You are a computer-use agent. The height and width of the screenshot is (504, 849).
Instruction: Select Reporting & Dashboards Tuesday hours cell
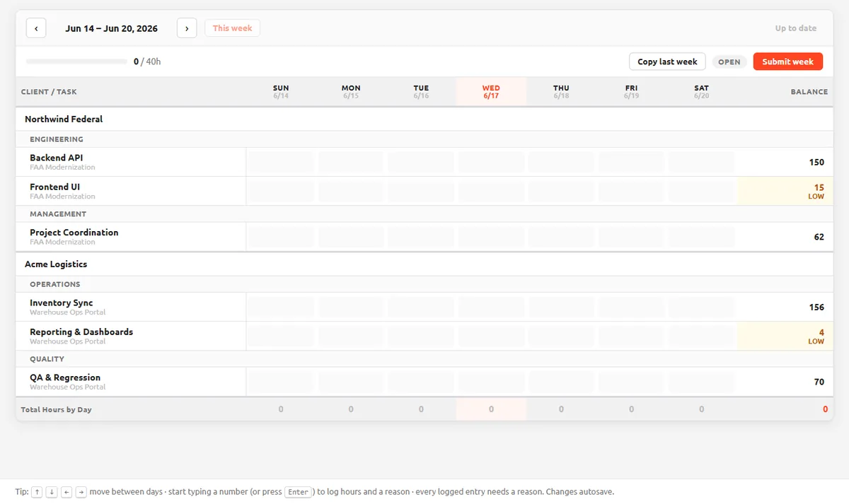click(421, 336)
